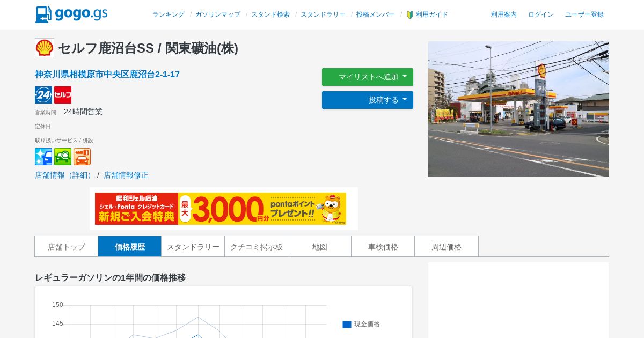Screen dimensions: 644x338
Task: Switch to the スタンドラリー tab
Action: [193, 246]
